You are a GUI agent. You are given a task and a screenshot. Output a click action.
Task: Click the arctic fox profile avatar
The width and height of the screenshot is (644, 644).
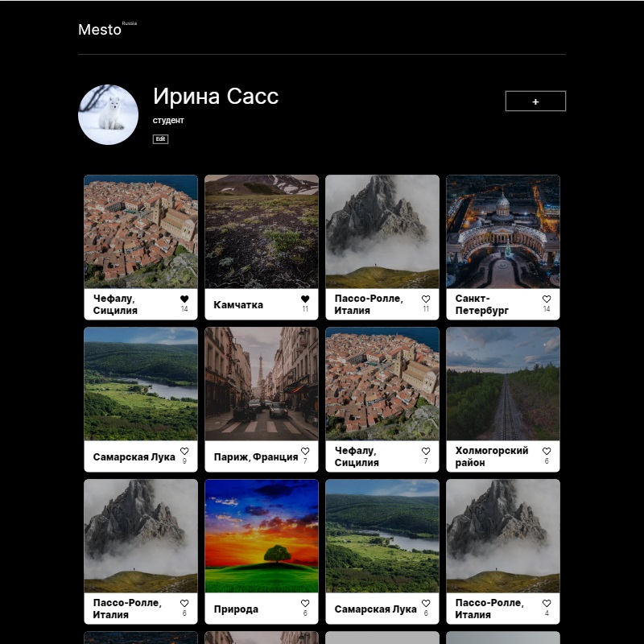point(108,114)
